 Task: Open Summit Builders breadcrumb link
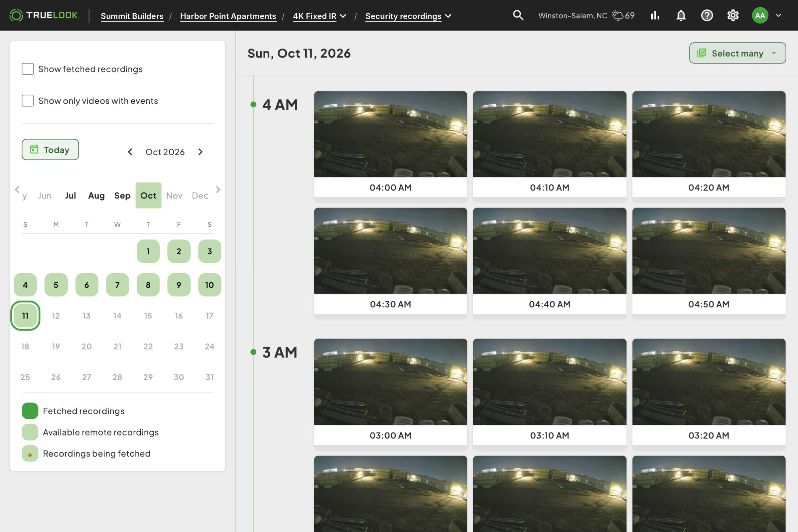pyautogui.click(x=132, y=16)
